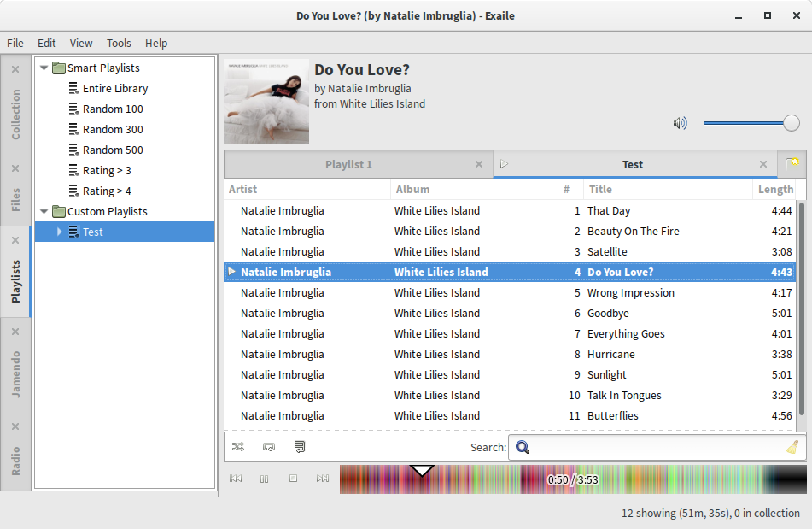Select the track Beauty On The Fire
Screen dimensions: 812x529
[x=509, y=231]
